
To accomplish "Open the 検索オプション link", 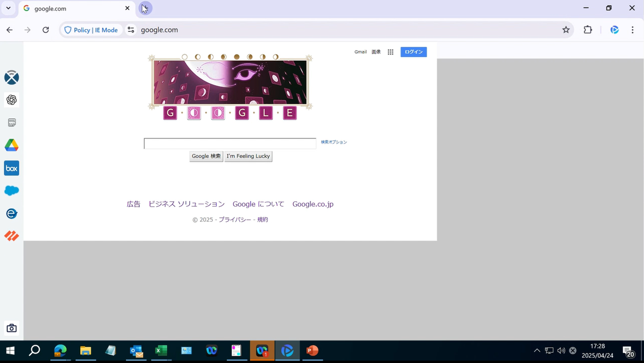I will tap(334, 142).
